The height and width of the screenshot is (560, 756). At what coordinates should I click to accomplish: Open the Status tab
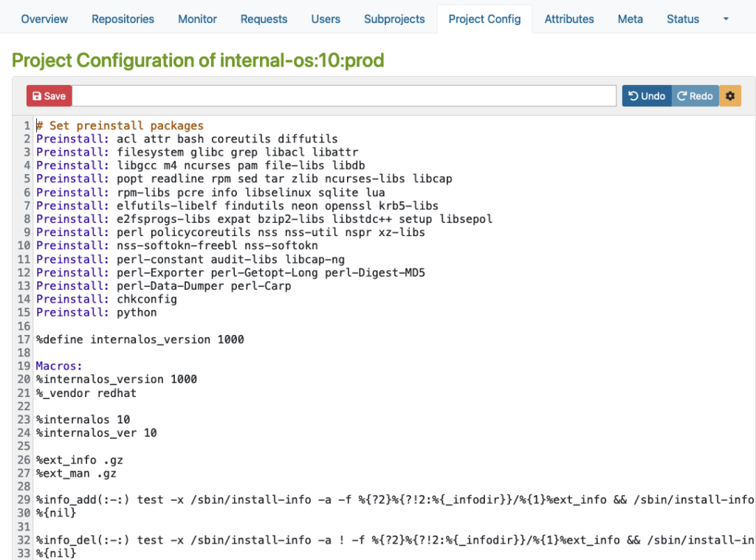683,19
